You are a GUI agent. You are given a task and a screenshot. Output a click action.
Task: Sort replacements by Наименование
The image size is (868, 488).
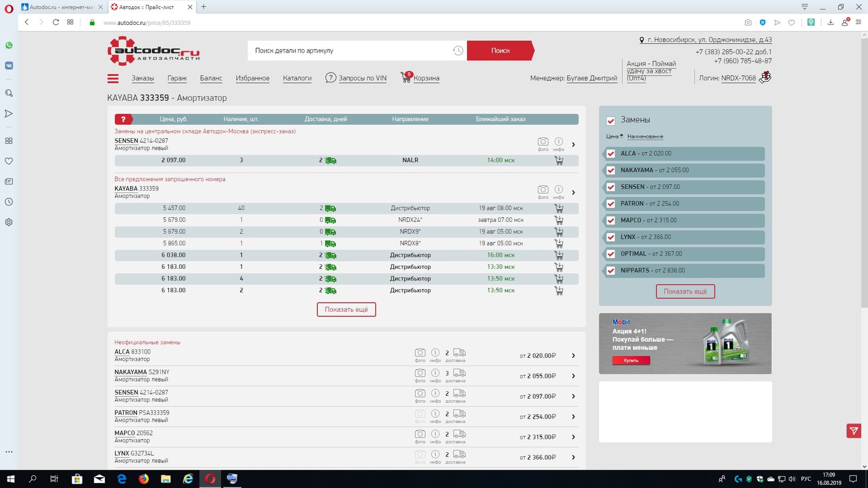[x=645, y=137]
